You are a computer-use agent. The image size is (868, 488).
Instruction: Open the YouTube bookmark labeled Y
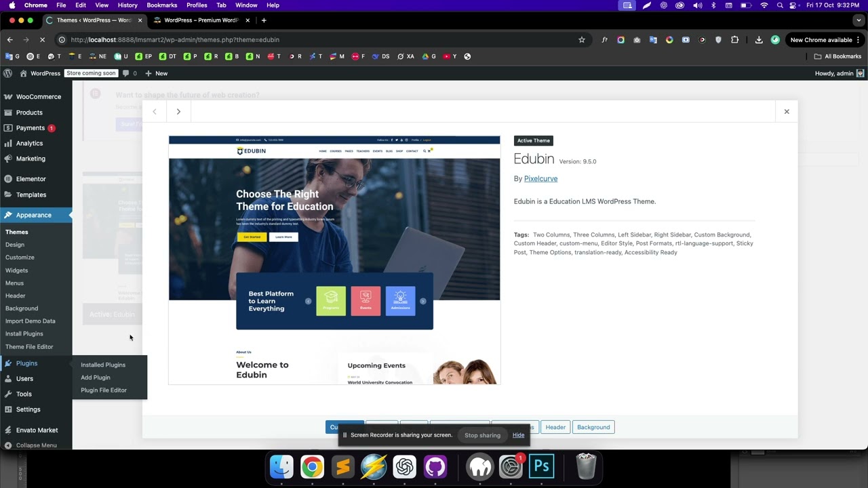pos(450,56)
